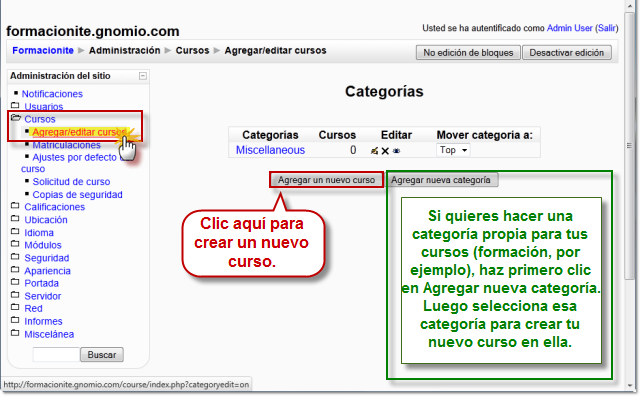The image size is (640, 396).
Task: Click No edición de bloques button
Action: point(468,53)
